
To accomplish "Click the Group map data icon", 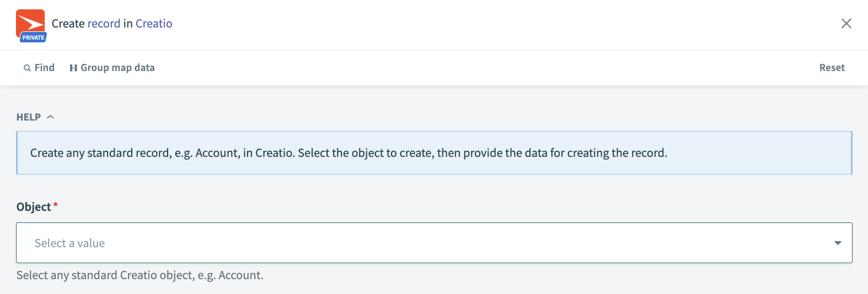I will [73, 68].
